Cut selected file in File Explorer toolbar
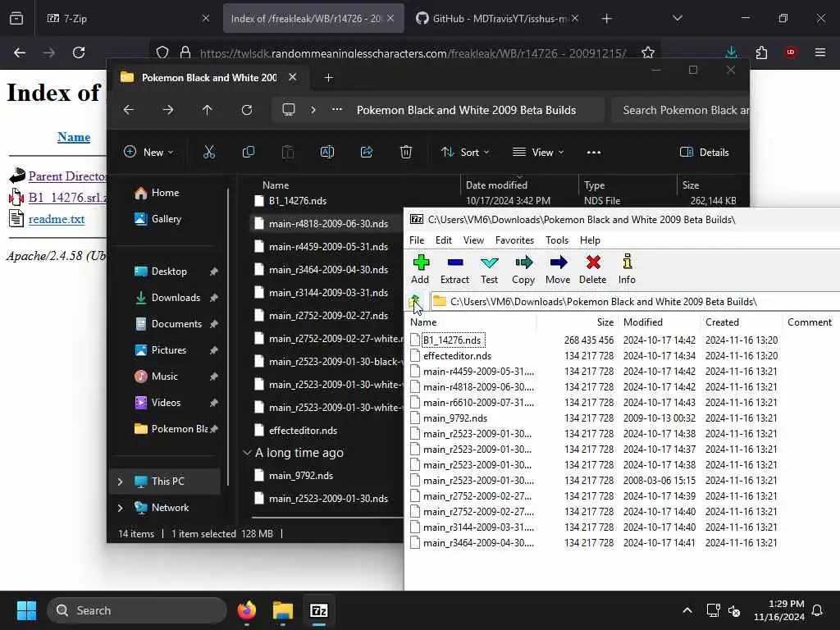Viewport: 840px width, 630px height. (209, 152)
